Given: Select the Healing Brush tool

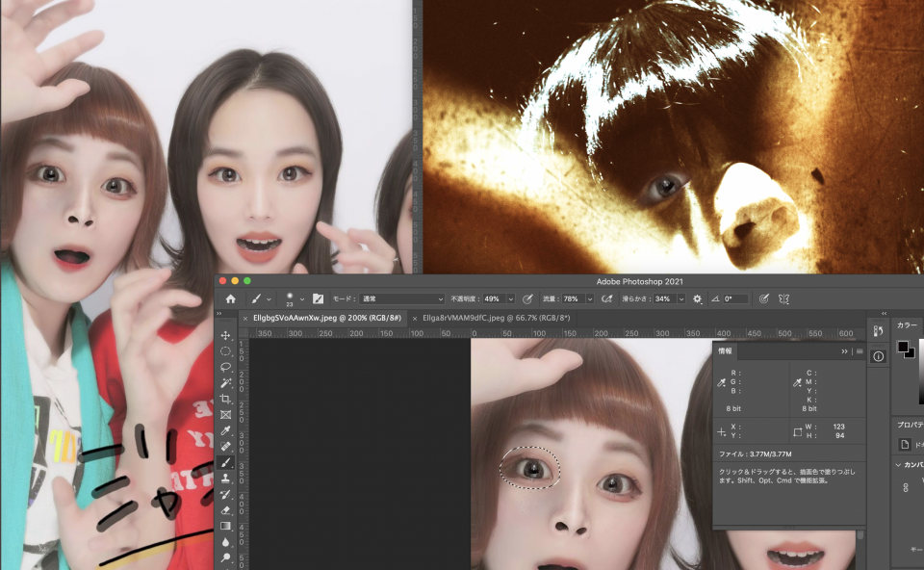Looking at the screenshot, I should pos(225,447).
